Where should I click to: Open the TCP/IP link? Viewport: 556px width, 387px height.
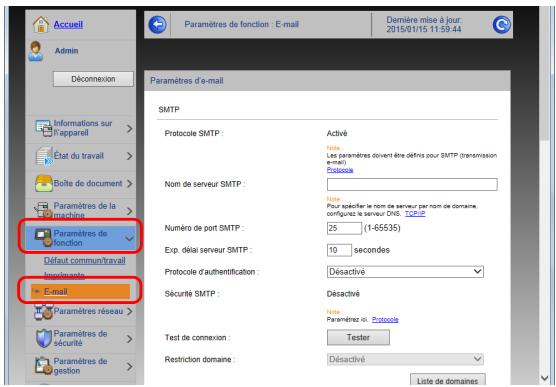point(415,214)
